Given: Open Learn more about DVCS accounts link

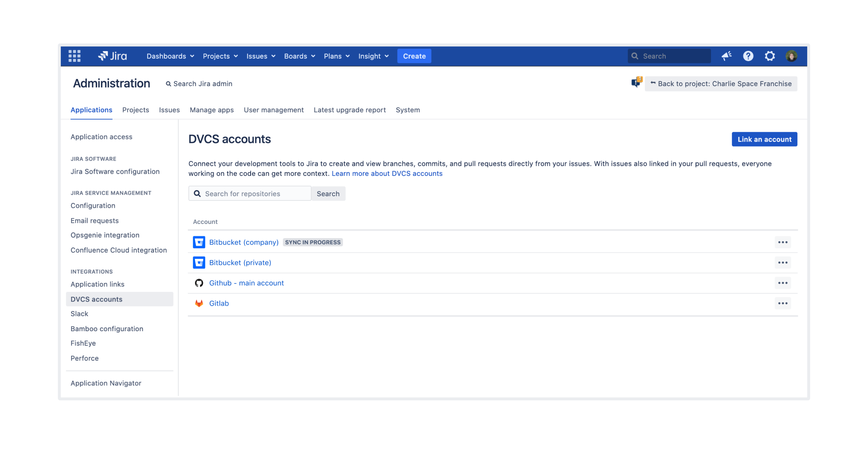Looking at the screenshot, I should click(387, 173).
